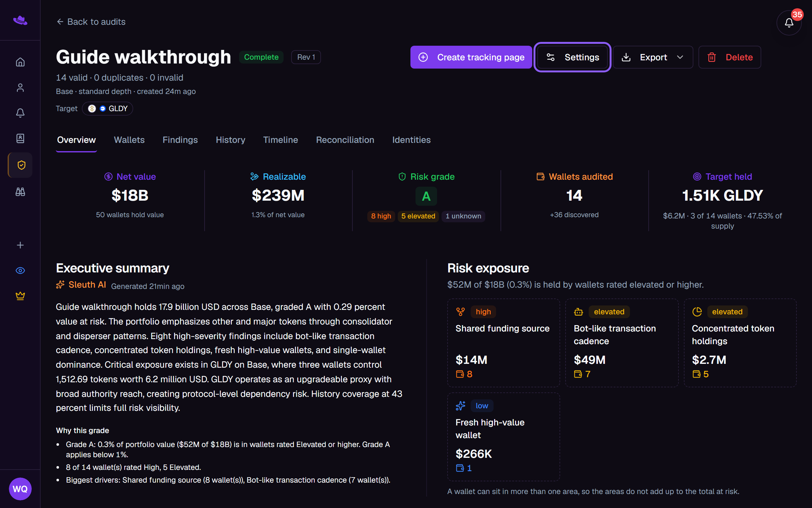This screenshot has height=508, width=812.
Task: Click the Rev 1 badge
Action: tap(306, 57)
